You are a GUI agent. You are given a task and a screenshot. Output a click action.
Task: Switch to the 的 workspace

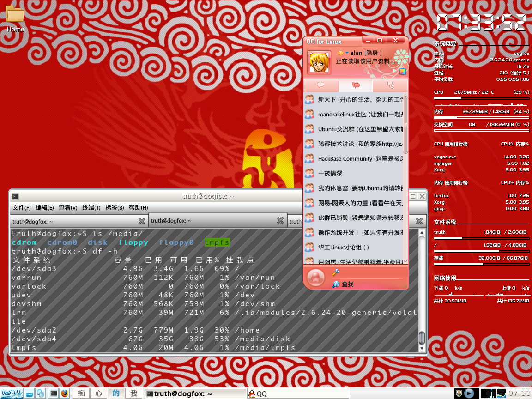click(x=116, y=393)
